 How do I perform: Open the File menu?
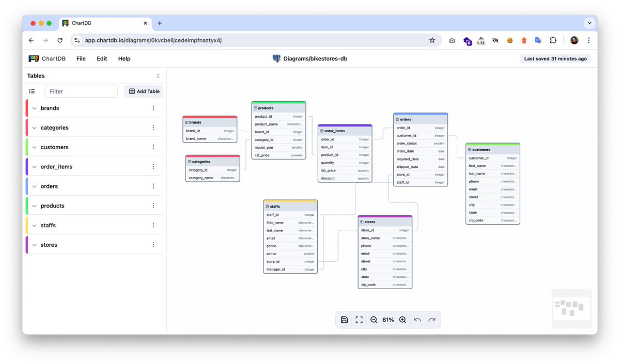point(81,59)
